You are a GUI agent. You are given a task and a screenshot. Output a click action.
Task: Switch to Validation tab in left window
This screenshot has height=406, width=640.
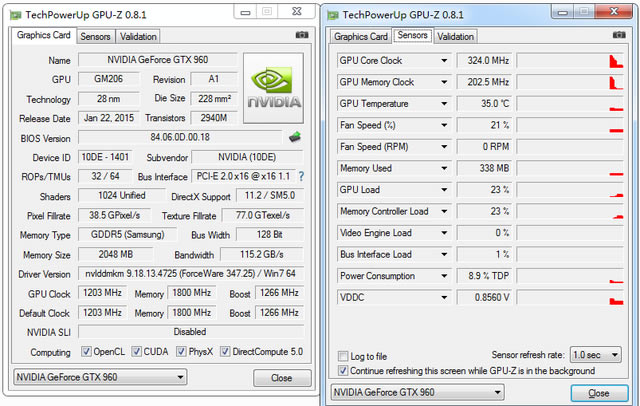coord(138,37)
